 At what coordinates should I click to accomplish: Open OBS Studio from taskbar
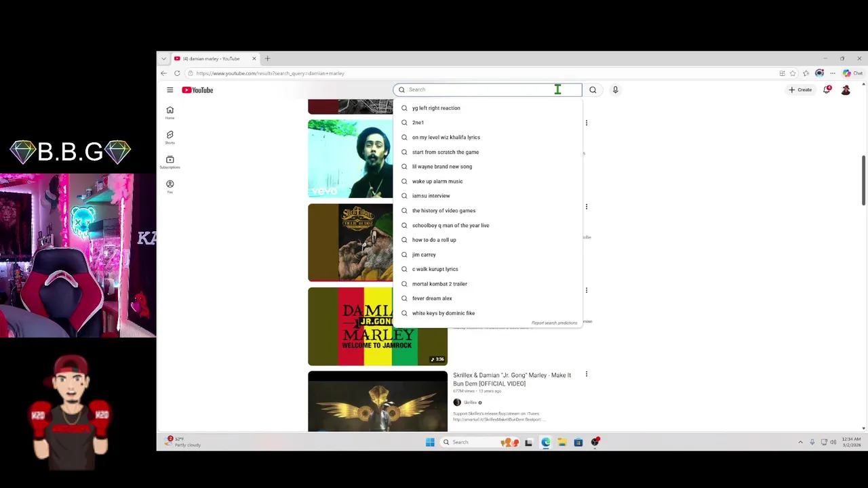595,443
